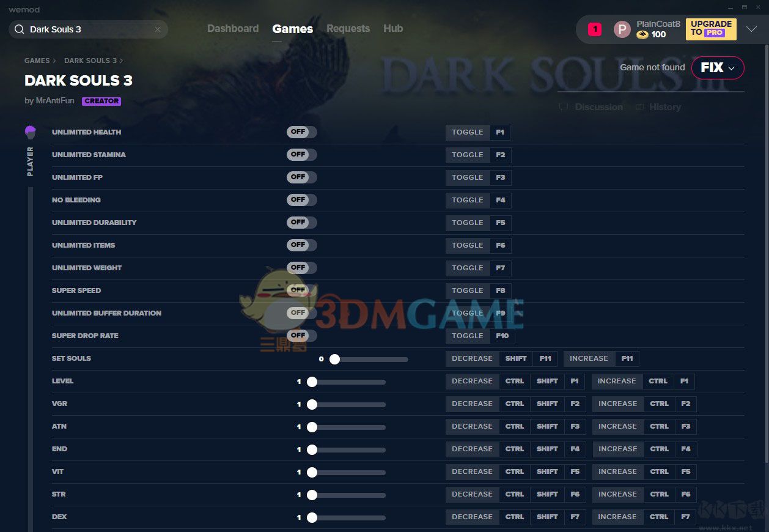The width and height of the screenshot is (769, 532).
Task: Toggle Unlimited Health on
Action: (302, 132)
